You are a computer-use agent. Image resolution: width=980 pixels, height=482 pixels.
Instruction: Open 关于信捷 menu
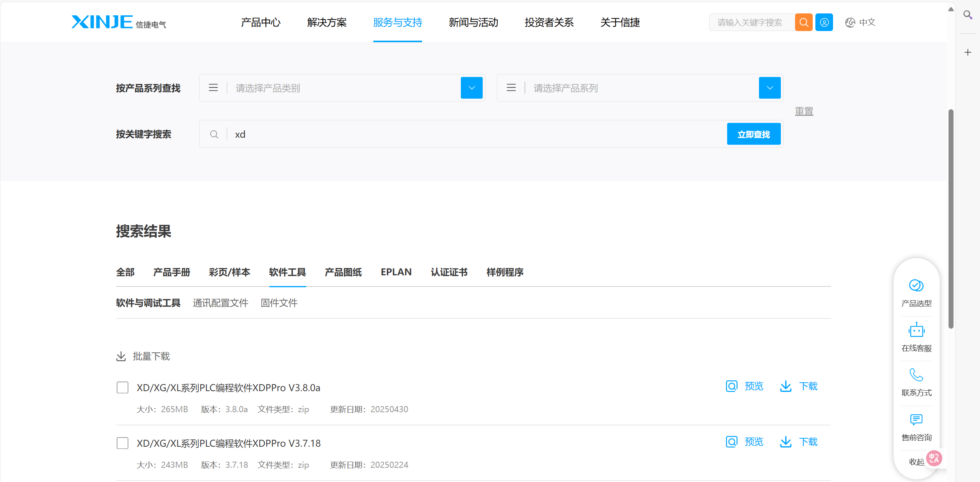coord(620,22)
